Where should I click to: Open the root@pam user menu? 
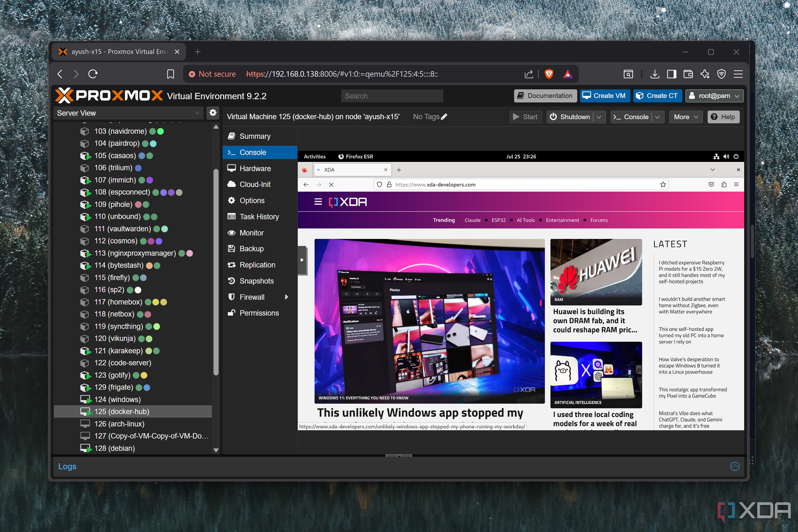click(x=714, y=96)
